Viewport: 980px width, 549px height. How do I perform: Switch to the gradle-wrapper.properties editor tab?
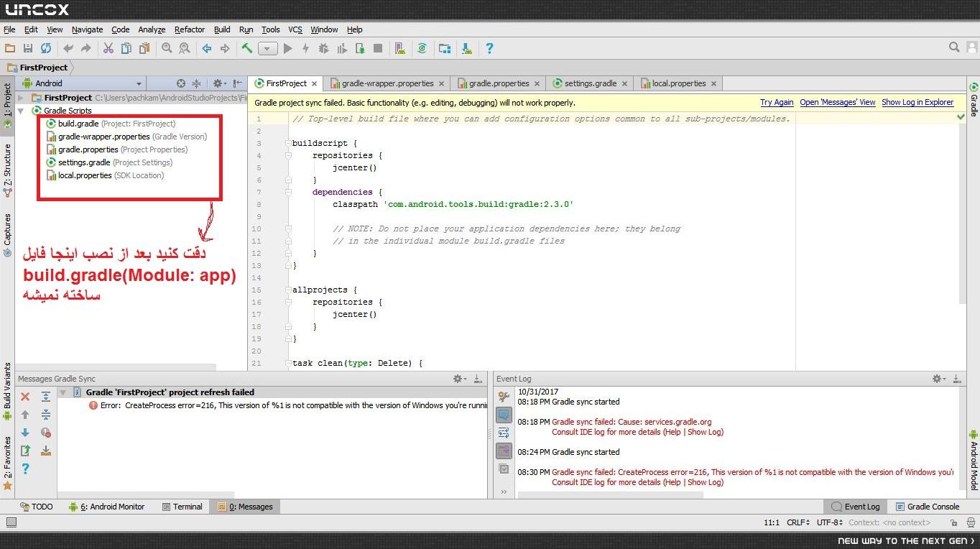(x=387, y=83)
